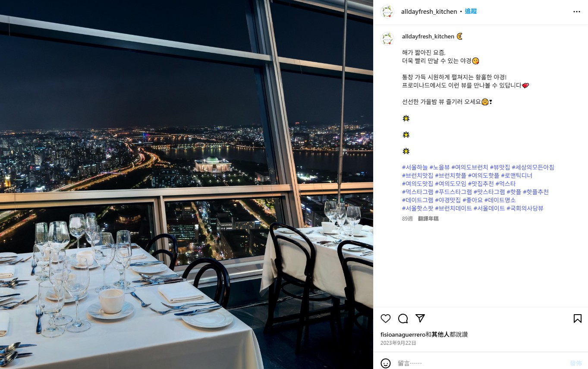588x369 pixels.
Task: Open the alldayfresh_kitchen username in the header
Action: click(x=429, y=12)
